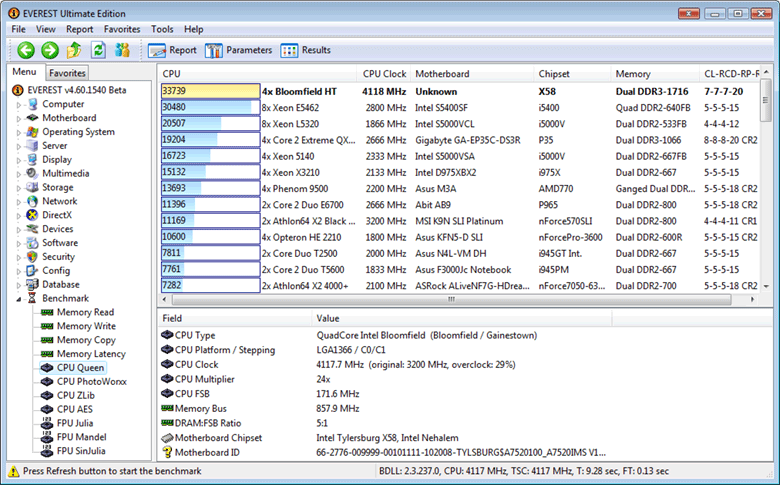Select the Menu tab in the left panel
780x485 pixels.
click(x=24, y=72)
